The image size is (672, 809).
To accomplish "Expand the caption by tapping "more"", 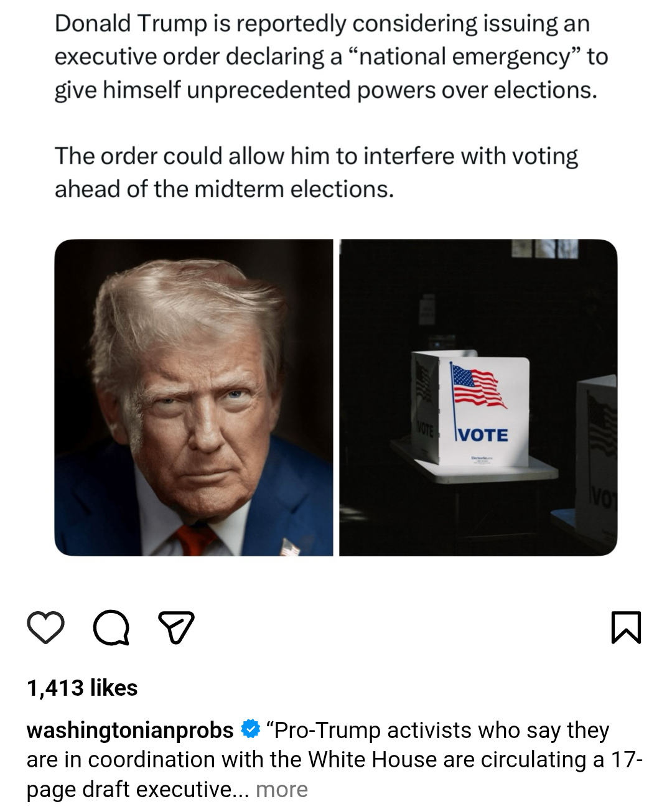I will pyautogui.click(x=282, y=790).
